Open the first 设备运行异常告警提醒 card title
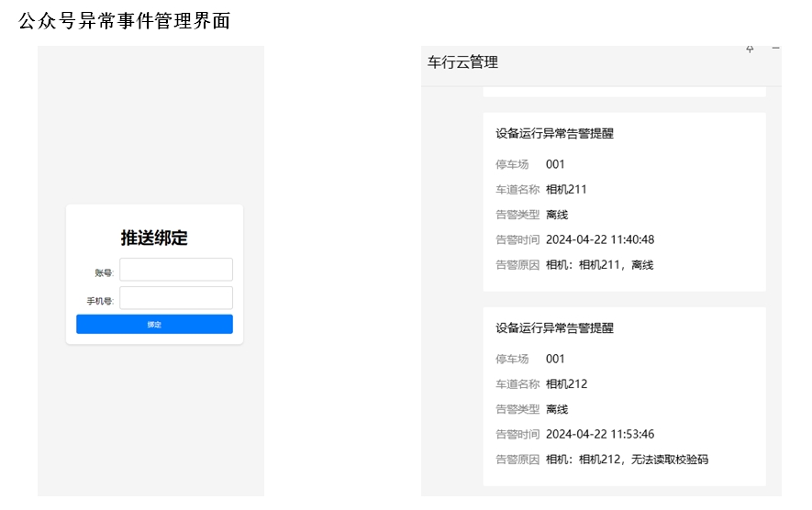812x510 pixels. (x=554, y=134)
